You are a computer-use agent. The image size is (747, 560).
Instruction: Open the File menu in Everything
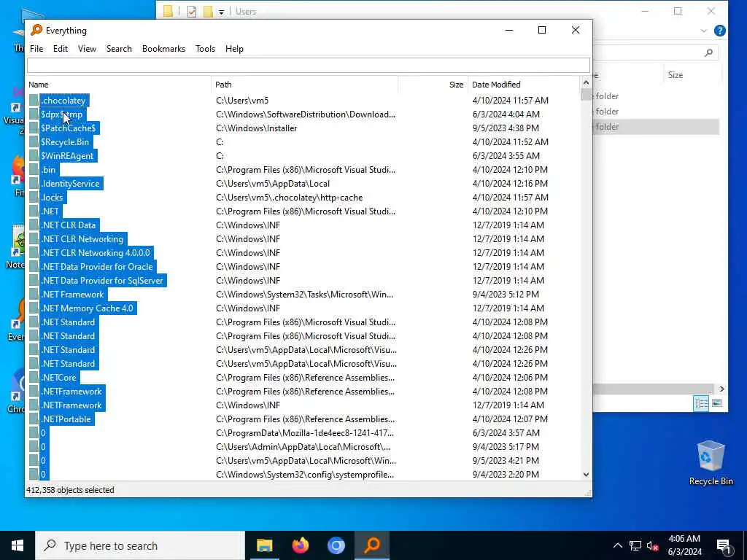click(x=36, y=49)
